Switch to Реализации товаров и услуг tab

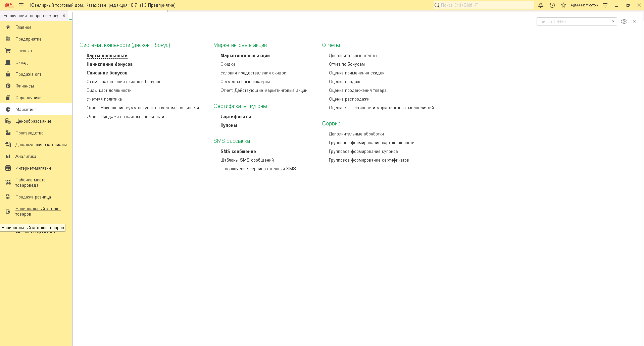coord(32,15)
